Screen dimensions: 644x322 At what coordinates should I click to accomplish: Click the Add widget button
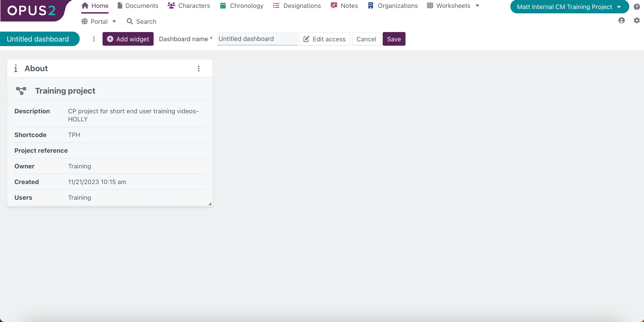[x=128, y=39]
